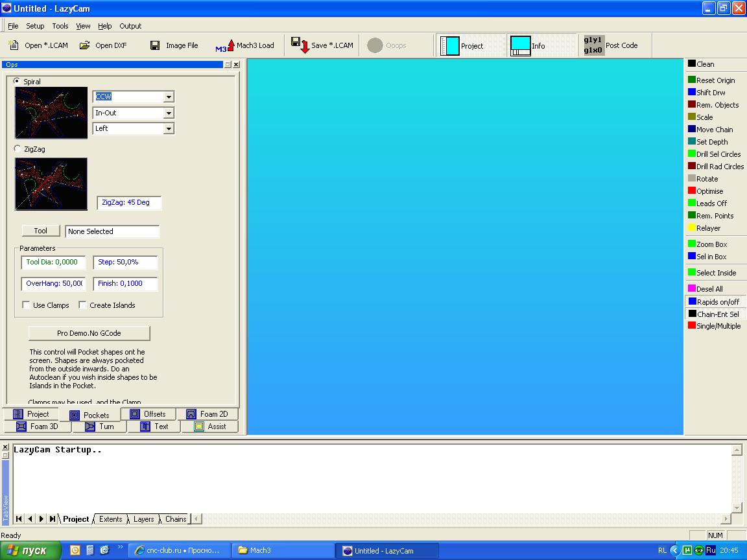Load an Image File via toolbar
Viewport: 747px width, 560px height.
pos(174,45)
